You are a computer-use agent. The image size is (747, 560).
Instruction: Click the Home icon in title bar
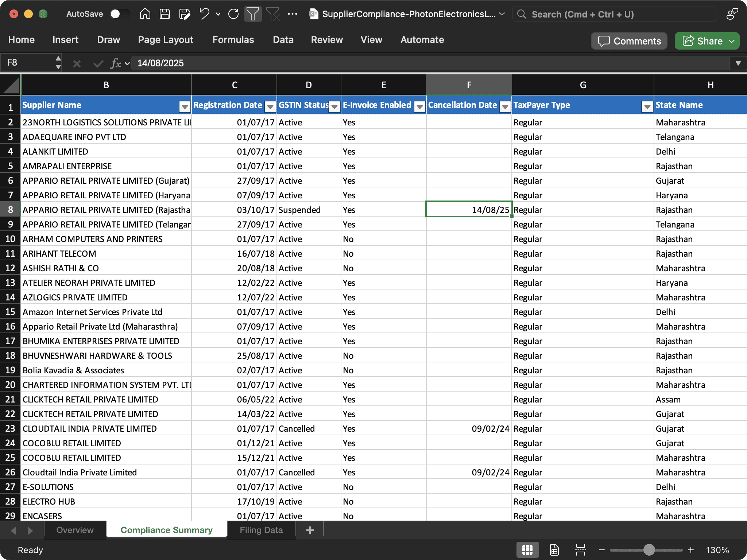pos(145,14)
